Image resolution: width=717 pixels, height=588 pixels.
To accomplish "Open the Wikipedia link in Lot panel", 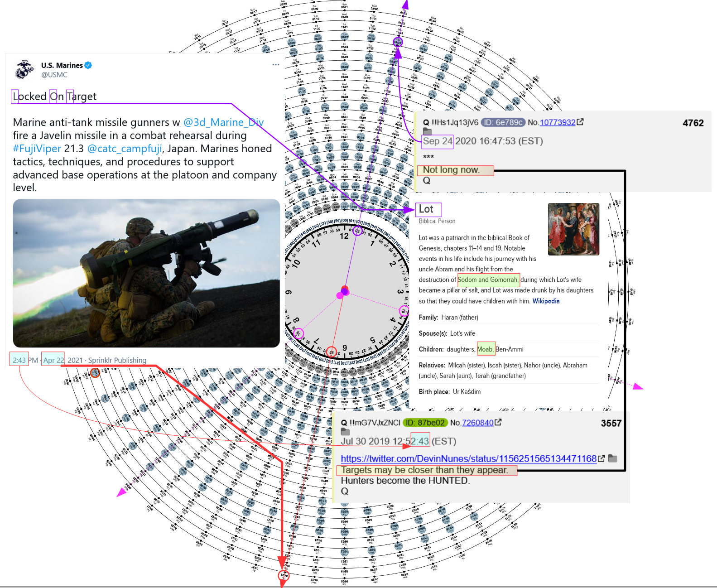I will [546, 301].
